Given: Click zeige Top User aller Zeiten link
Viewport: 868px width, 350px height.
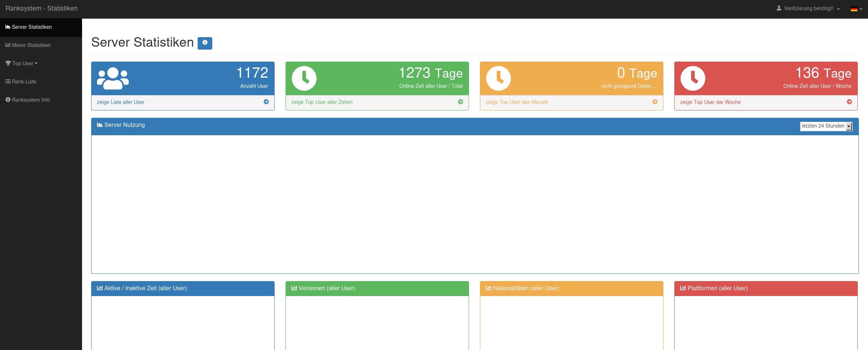Looking at the screenshot, I should coord(322,102).
